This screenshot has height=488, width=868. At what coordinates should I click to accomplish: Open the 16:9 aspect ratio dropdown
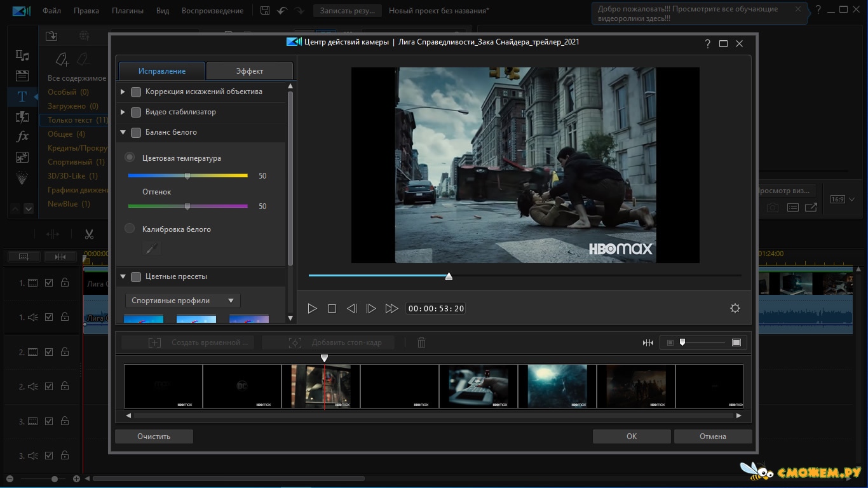[x=842, y=200]
